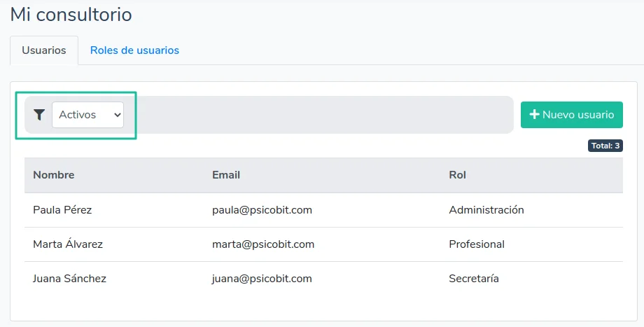This screenshot has height=327, width=644.
Task: Select user Juana Sánchez
Action: click(x=69, y=279)
